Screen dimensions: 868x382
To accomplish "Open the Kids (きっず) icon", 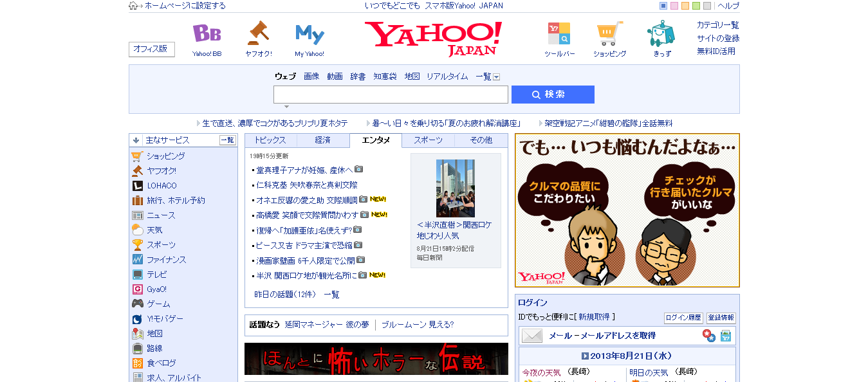I will click(661, 33).
